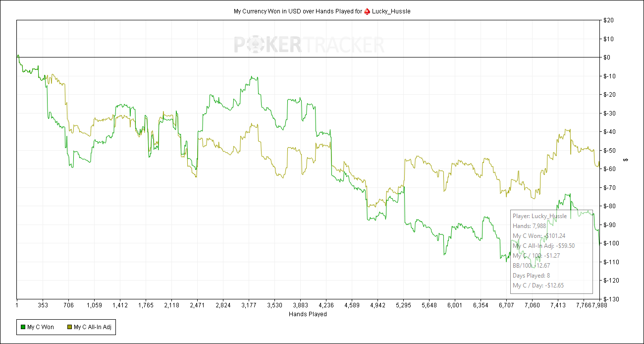Viewport: 644px width, 344px height.
Task: Click the 3,177 x-axis tick label
Action: (249, 306)
